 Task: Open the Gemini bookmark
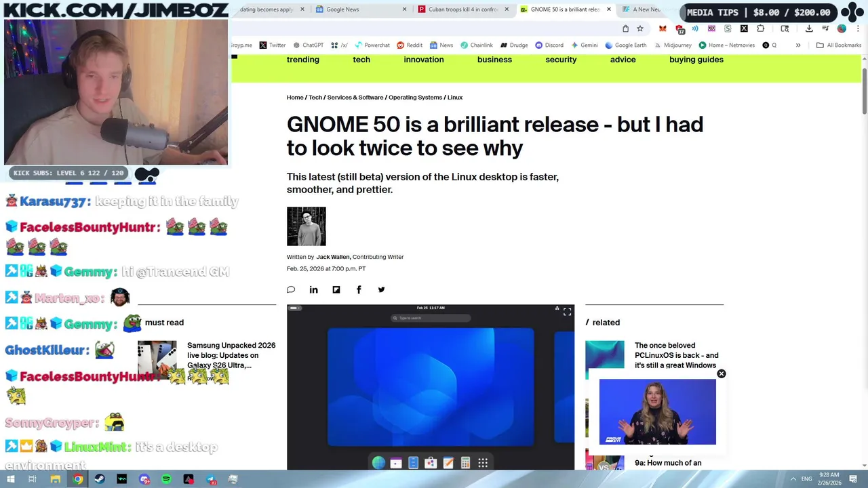(584, 45)
